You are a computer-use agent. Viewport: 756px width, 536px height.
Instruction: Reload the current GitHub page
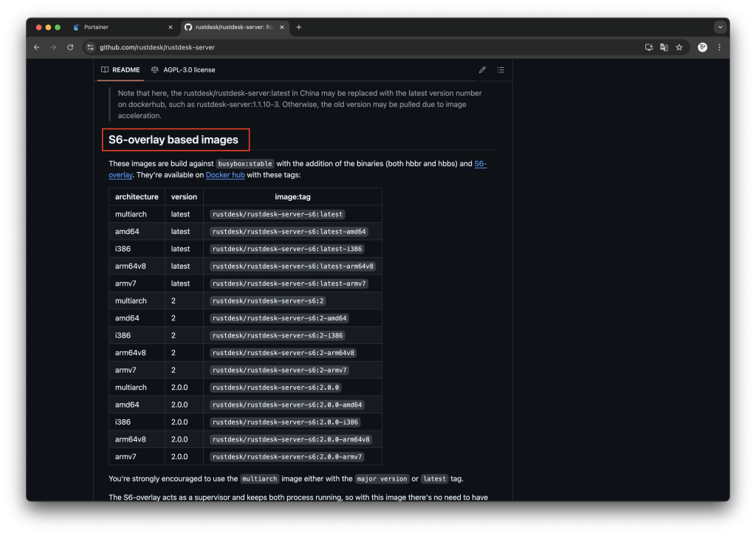70,47
